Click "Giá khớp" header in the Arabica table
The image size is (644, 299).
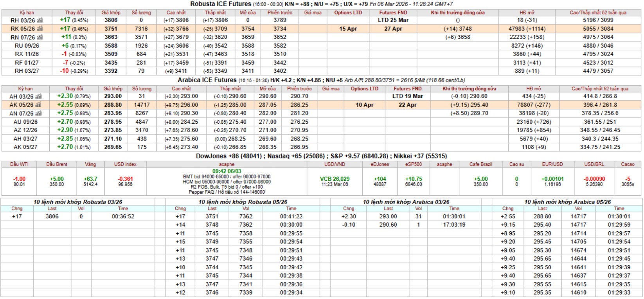pyautogui.click(x=113, y=89)
